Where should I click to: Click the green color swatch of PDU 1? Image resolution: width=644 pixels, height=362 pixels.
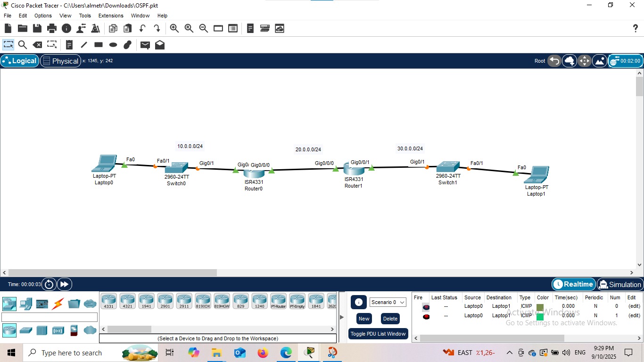[x=540, y=316]
